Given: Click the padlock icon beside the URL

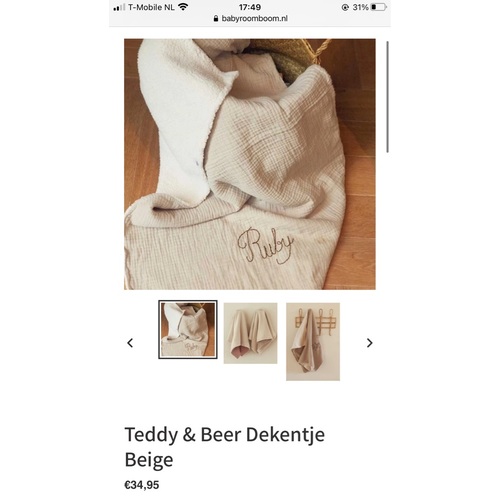Looking at the screenshot, I should 216,18.
